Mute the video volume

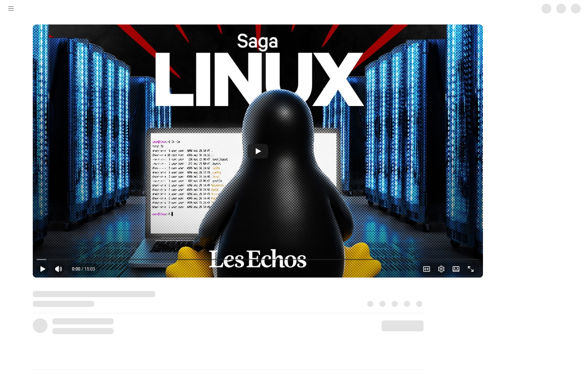pyautogui.click(x=58, y=269)
